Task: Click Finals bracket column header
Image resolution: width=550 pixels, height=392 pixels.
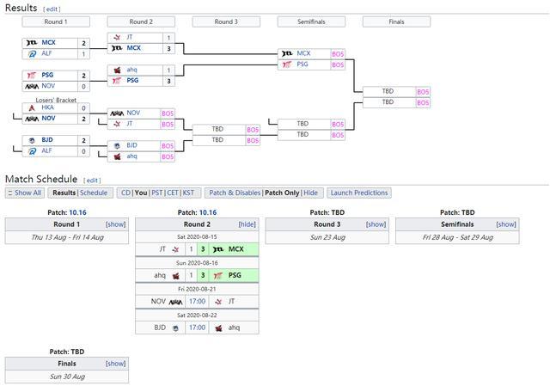Action: click(x=396, y=21)
